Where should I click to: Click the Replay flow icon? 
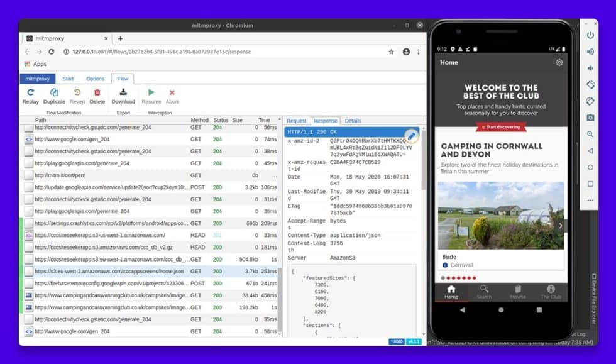(30, 92)
